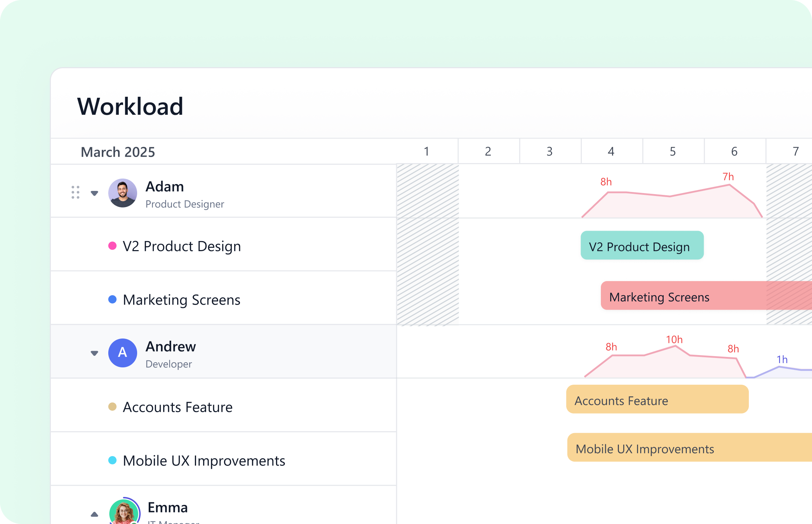Screen dimensions: 812x524
Task: Click pink dot beside V2 Product Design
Action: [113, 246]
